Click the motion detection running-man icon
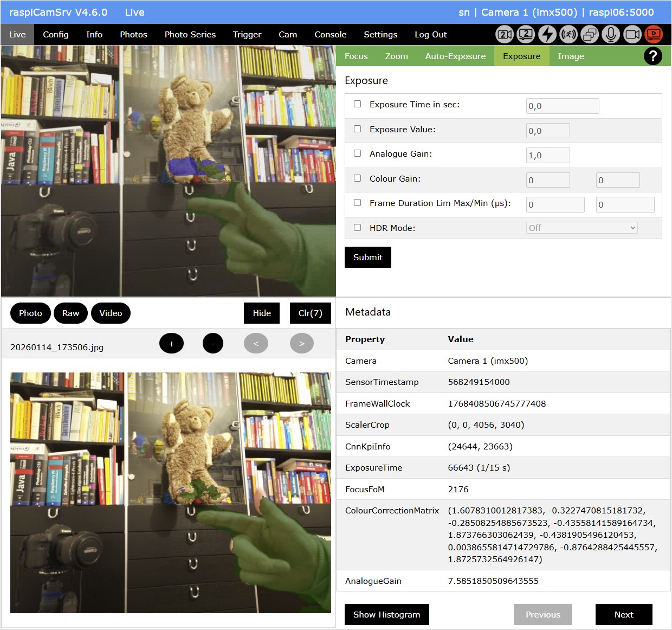The height and width of the screenshot is (630, 672). coord(568,34)
